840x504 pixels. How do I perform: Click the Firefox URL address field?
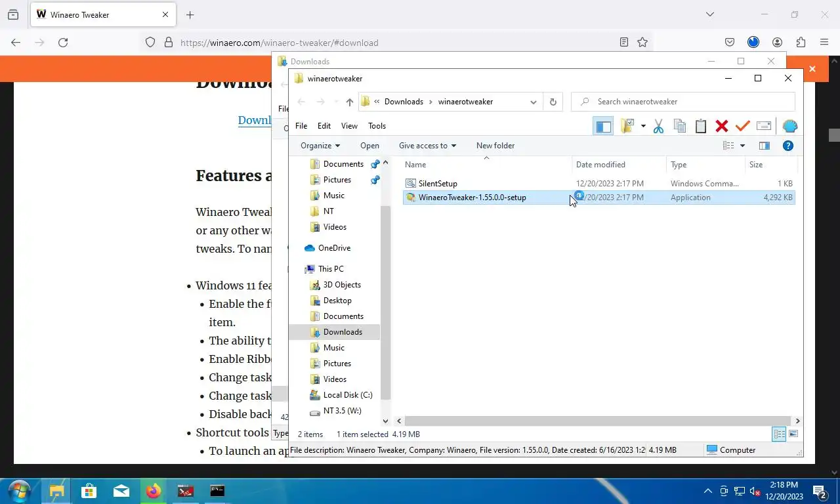pyautogui.click(x=396, y=43)
